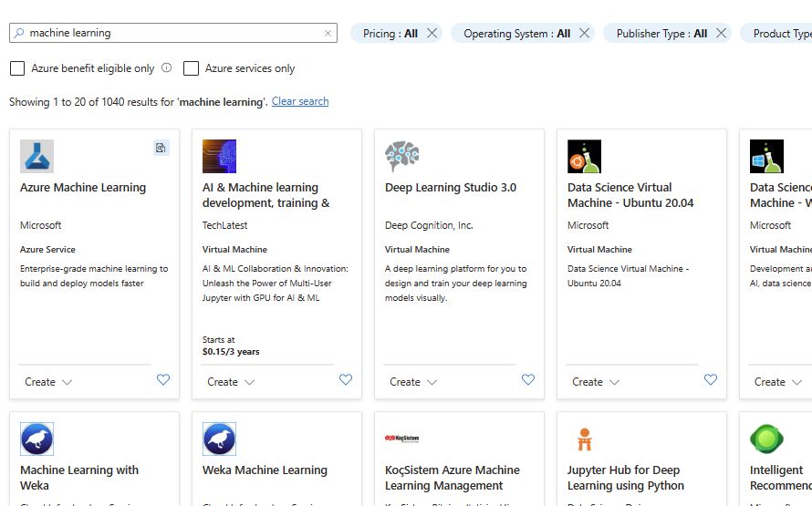The image size is (812, 506).
Task: Open Create dropdown for Deep Learning Studio
Action: click(412, 382)
